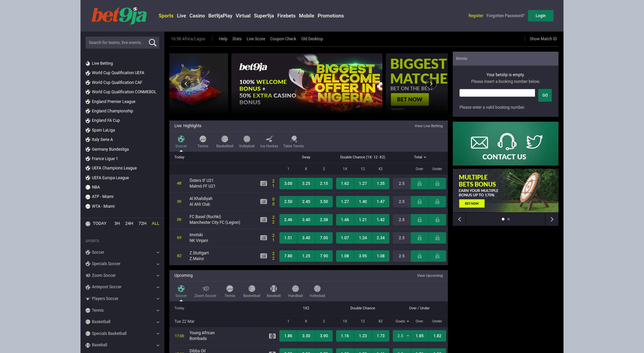This screenshot has height=353, width=644.
Task: Select Basketball icon in Live Highlights
Action: [225, 139]
